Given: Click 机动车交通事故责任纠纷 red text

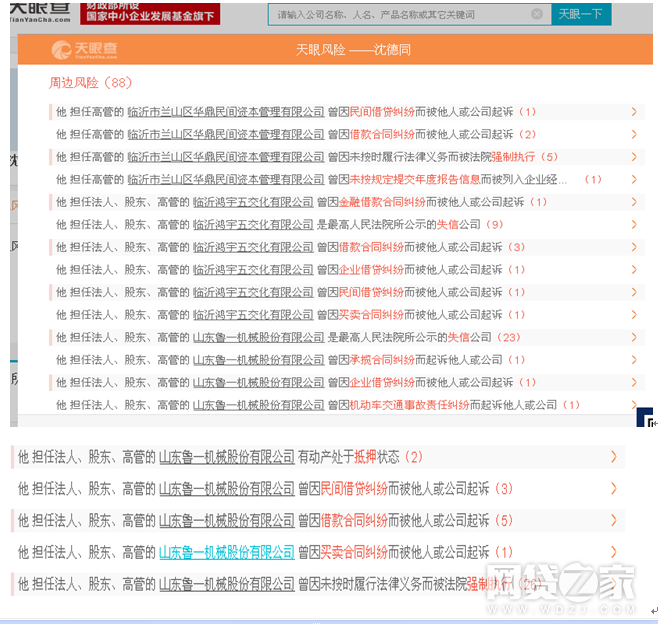Looking at the screenshot, I should click(410, 405).
